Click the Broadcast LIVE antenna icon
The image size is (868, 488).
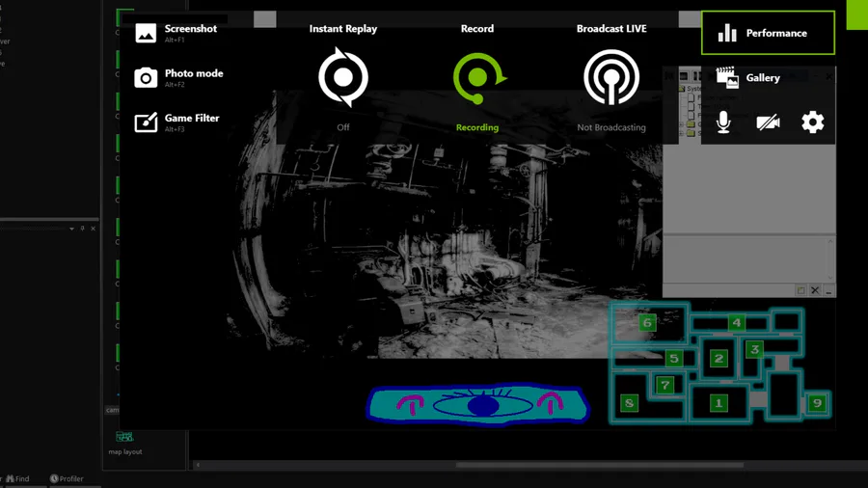click(611, 77)
